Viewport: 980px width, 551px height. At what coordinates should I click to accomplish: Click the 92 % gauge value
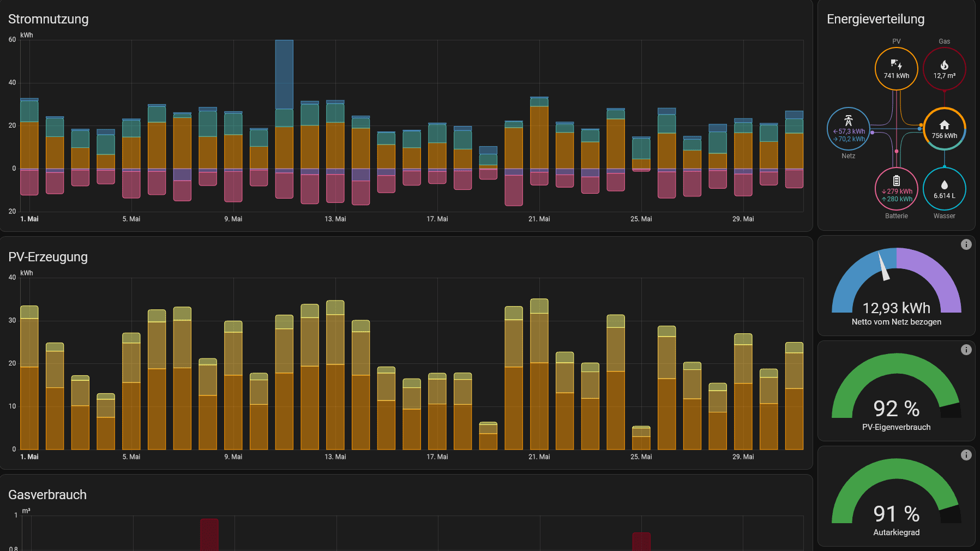tap(897, 409)
